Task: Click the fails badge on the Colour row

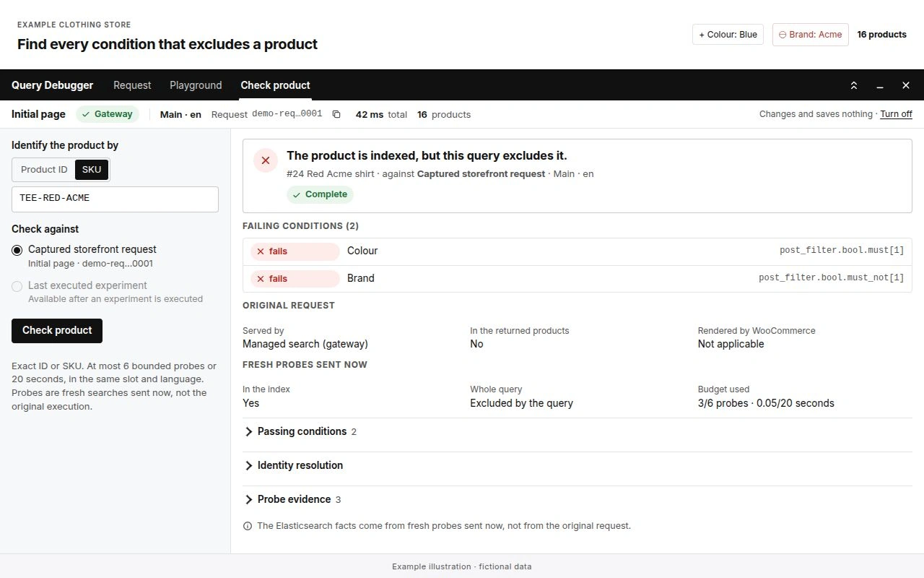Action: click(x=295, y=251)
